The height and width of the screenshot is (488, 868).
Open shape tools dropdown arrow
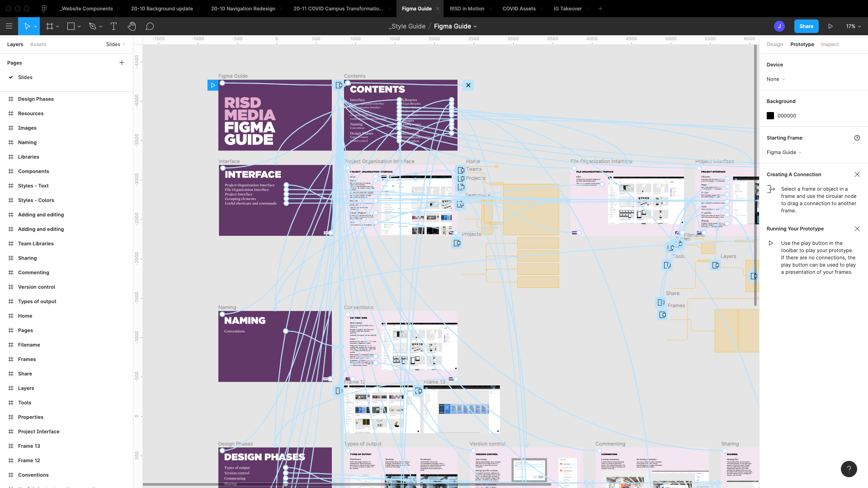coord(79,27)
